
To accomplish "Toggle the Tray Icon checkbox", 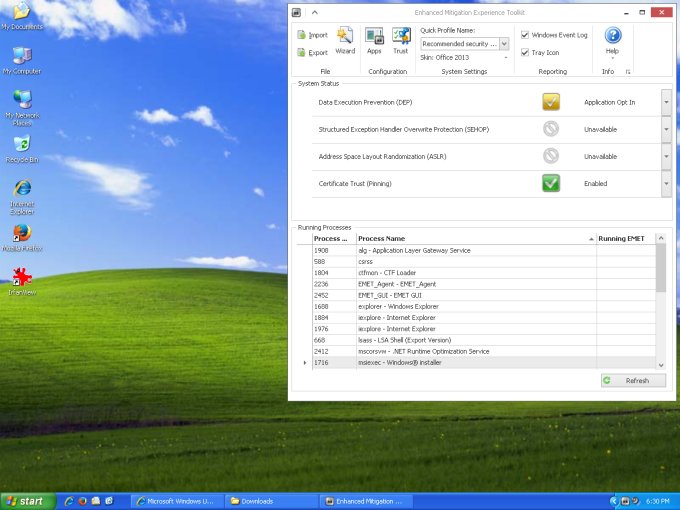I will (525, 52).
